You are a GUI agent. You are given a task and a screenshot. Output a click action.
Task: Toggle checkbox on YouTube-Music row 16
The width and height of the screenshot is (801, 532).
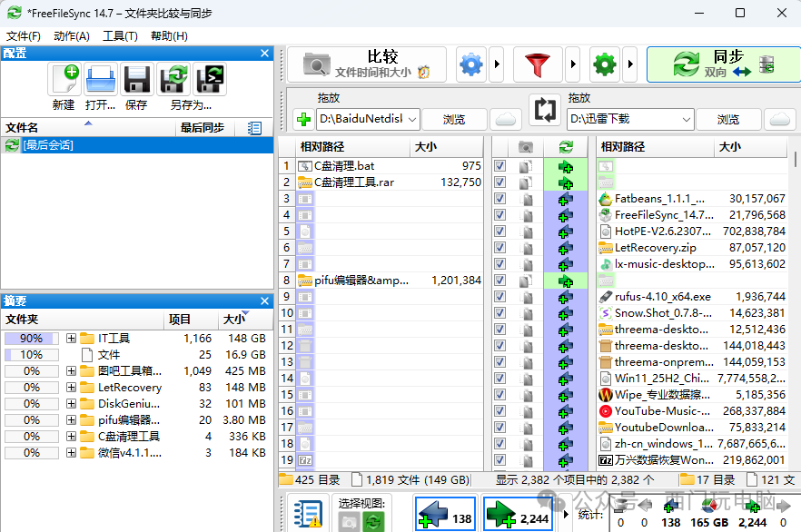pos(499,411)
